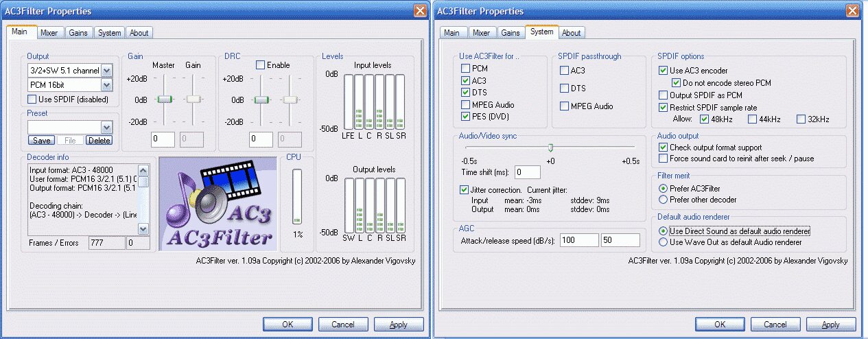Toggle Restrict SPDIF sample rate

coord(663,107)
